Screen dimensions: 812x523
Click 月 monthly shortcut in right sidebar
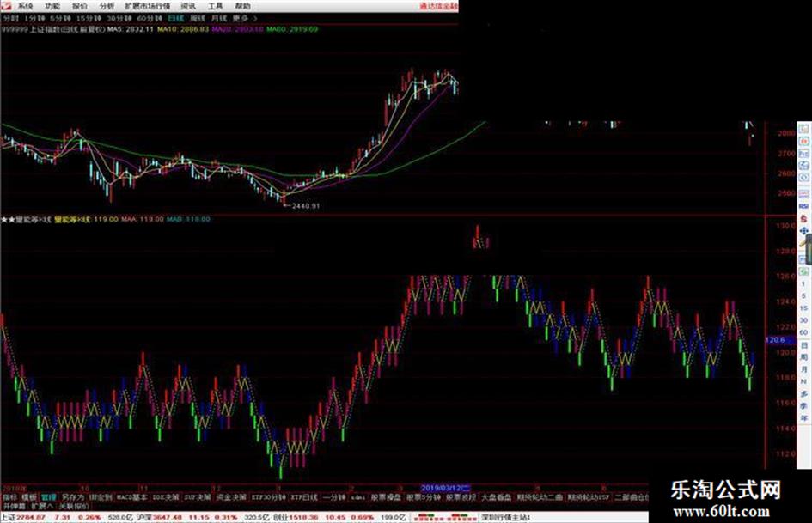tap(803, 369)
